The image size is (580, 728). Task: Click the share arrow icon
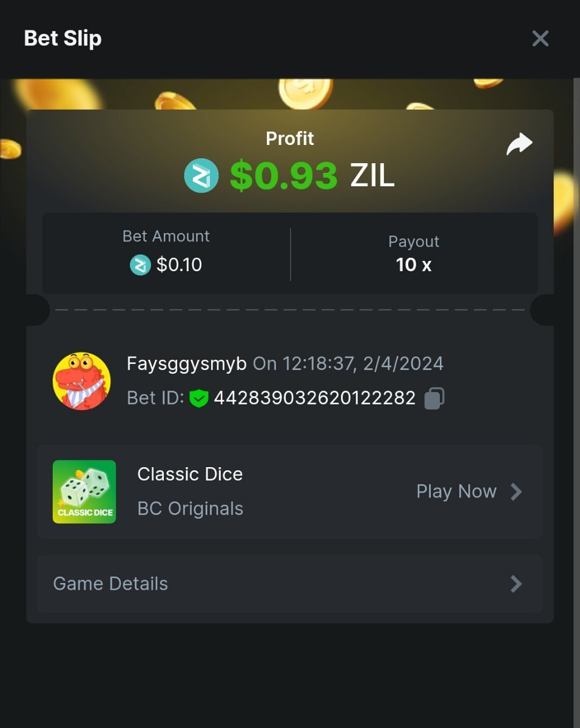[x=519, y=144]
